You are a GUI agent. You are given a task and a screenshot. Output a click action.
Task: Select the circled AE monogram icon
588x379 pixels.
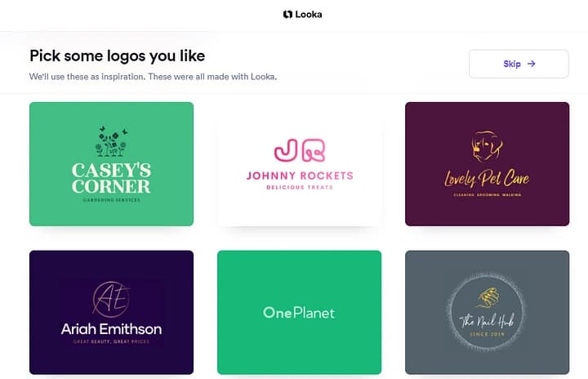point(111,299)
